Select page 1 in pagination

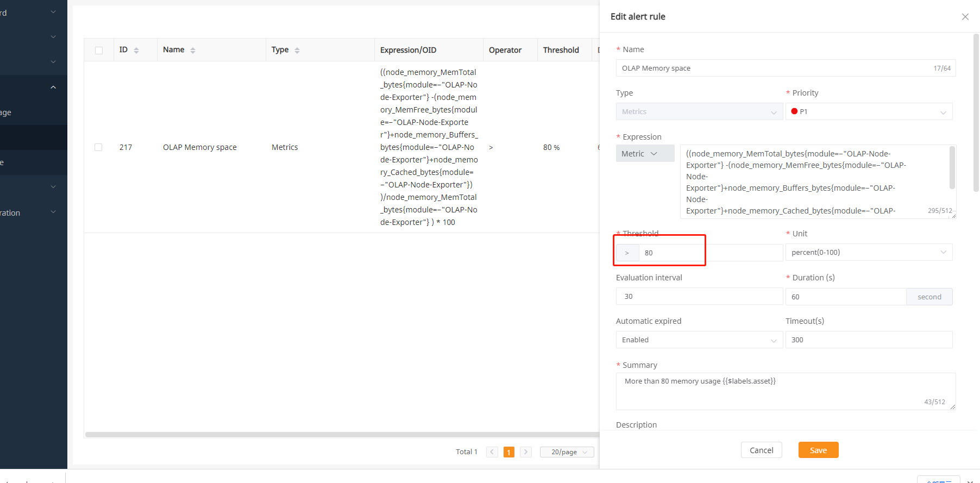[x=508, y=452]
